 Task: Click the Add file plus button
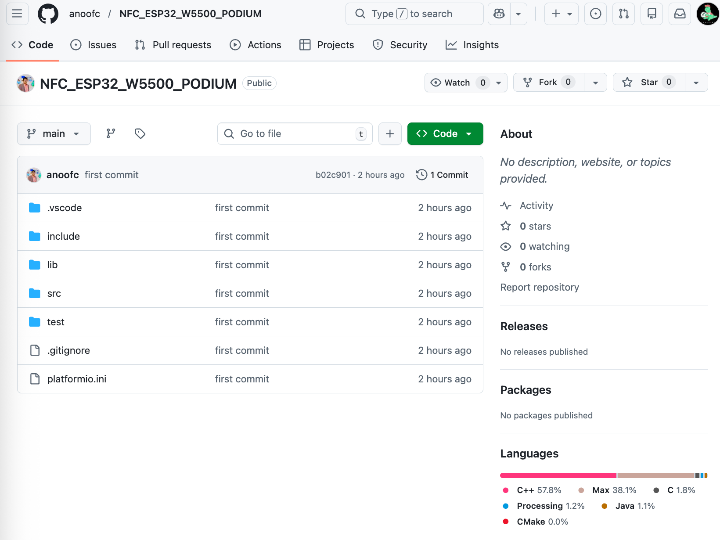click(390, 134)
